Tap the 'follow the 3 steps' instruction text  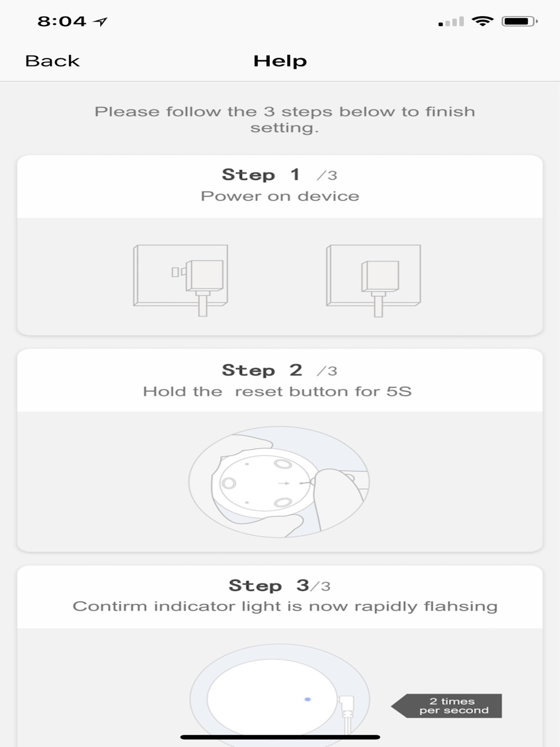coord(285,119)
